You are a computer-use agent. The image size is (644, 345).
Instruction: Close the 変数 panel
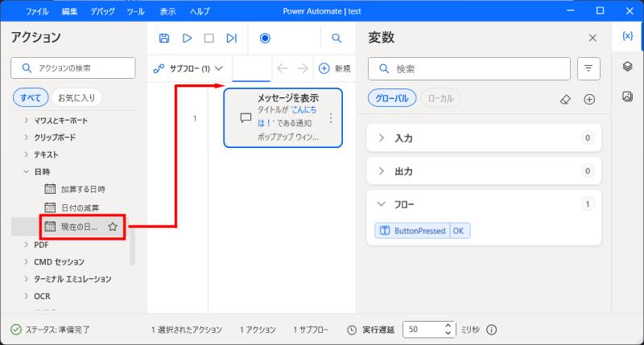coord(592,38)
